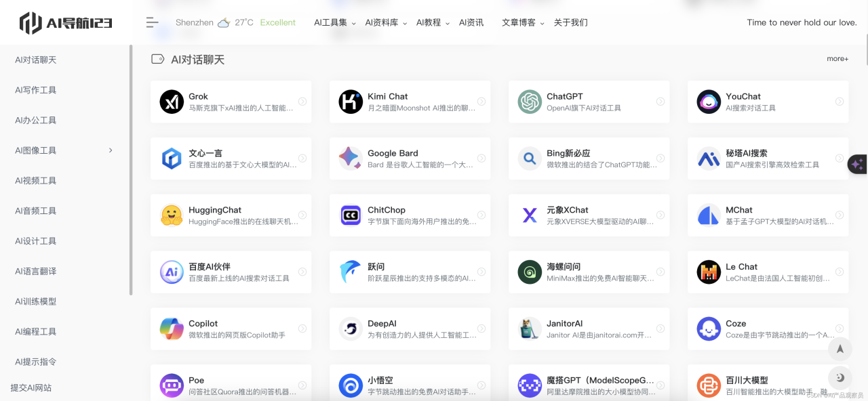Viewport: 868px width, 401px height.
Task: Click the 跃问 logo icon
Action: click(x=351, y=272)
